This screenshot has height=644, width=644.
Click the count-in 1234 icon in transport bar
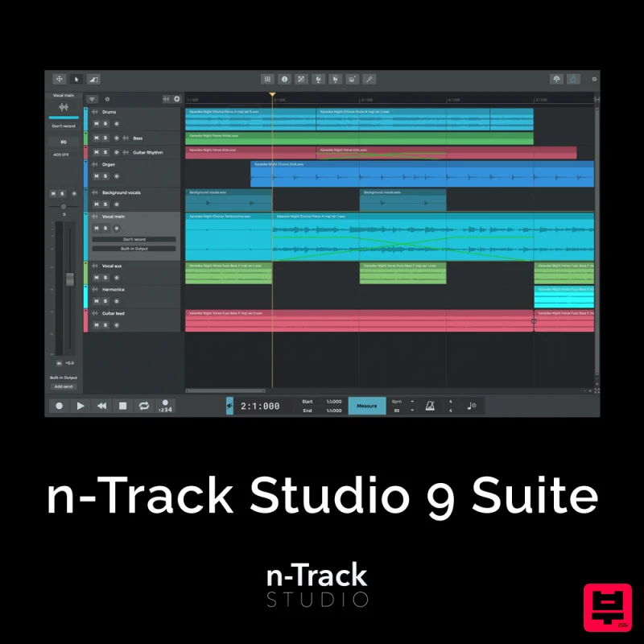(x=167, y=407)
